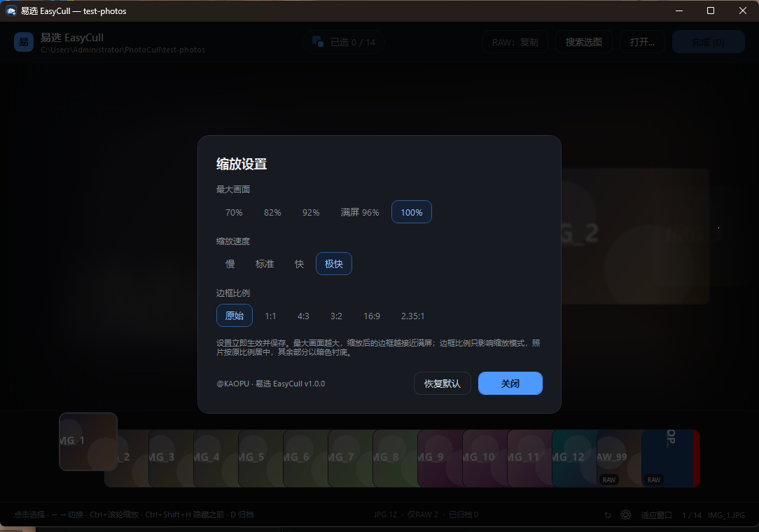Viewport: 759px width, 532px height.
Task: Click the 完成 (D) button
Action: (x=708, y=42)
